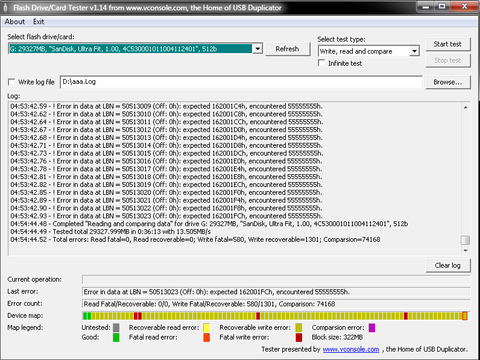
Task: Select the Tested total 29327.999MB log line
Action: pos(110,232)
